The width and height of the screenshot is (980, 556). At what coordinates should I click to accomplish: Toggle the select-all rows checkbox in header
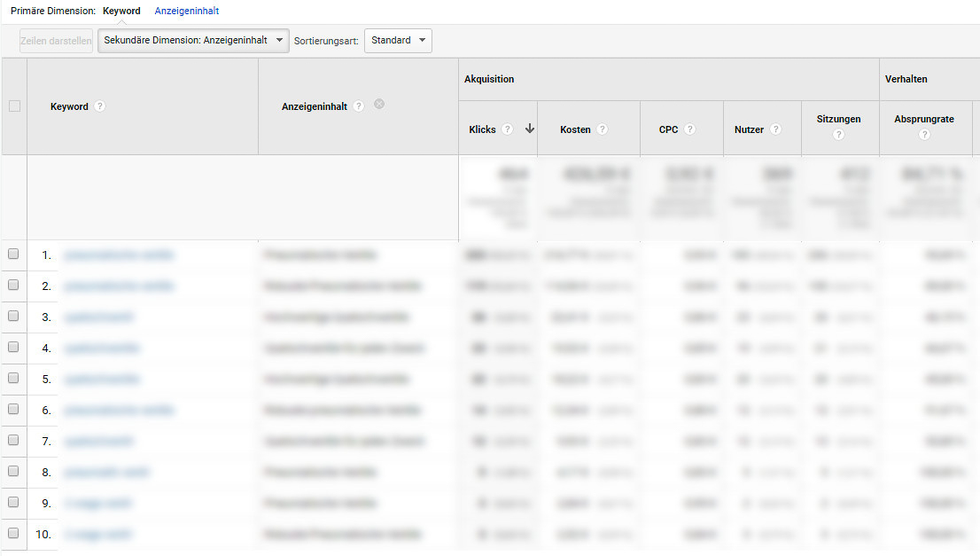click(x=14, y=106)
